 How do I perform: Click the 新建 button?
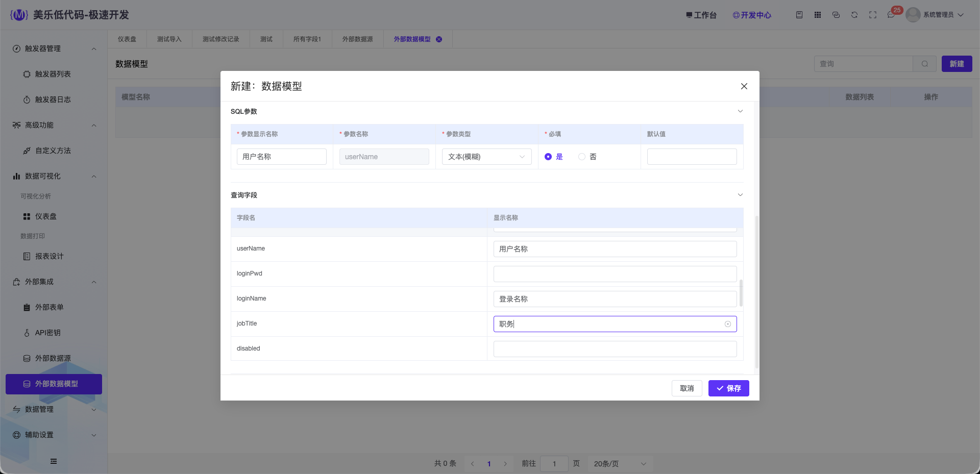[x=957, y=64]
